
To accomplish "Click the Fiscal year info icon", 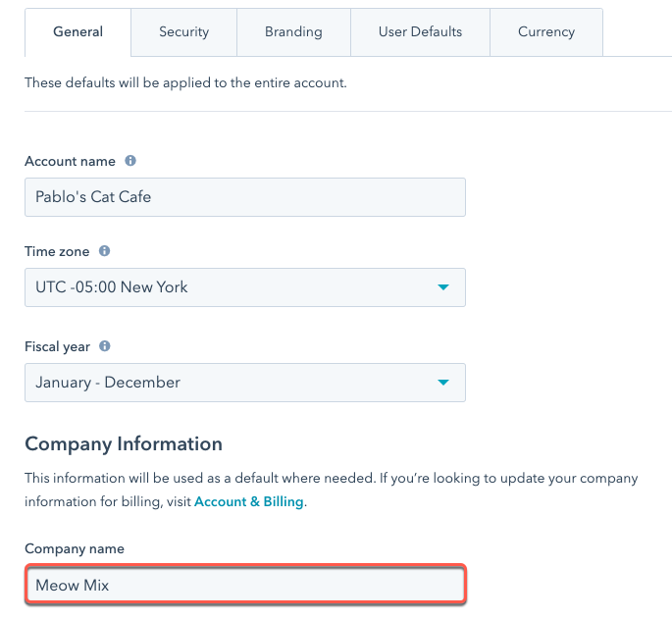I will pyautogui.click(x=105, y=346).
